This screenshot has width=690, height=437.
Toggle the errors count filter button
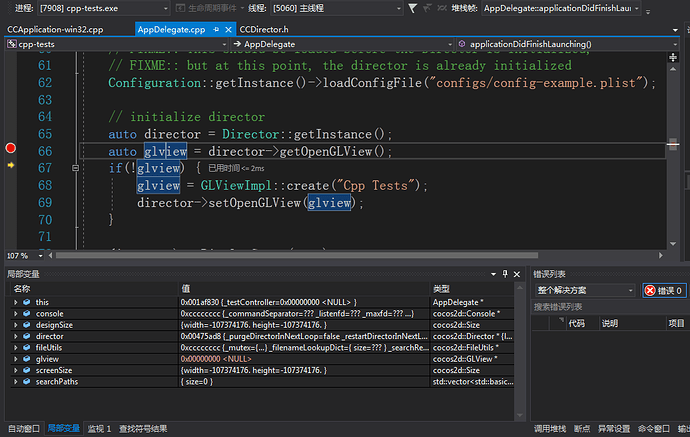665,290
